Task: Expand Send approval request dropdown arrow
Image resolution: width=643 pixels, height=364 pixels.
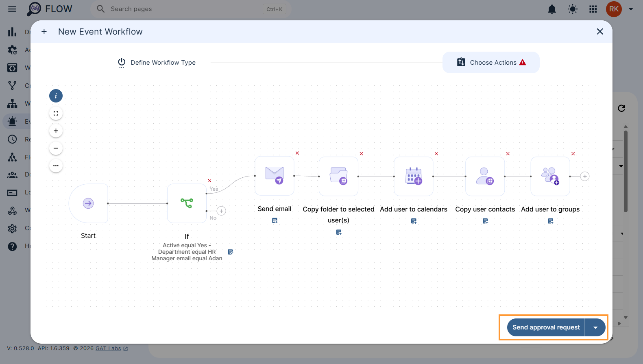Action: (595, 327)
